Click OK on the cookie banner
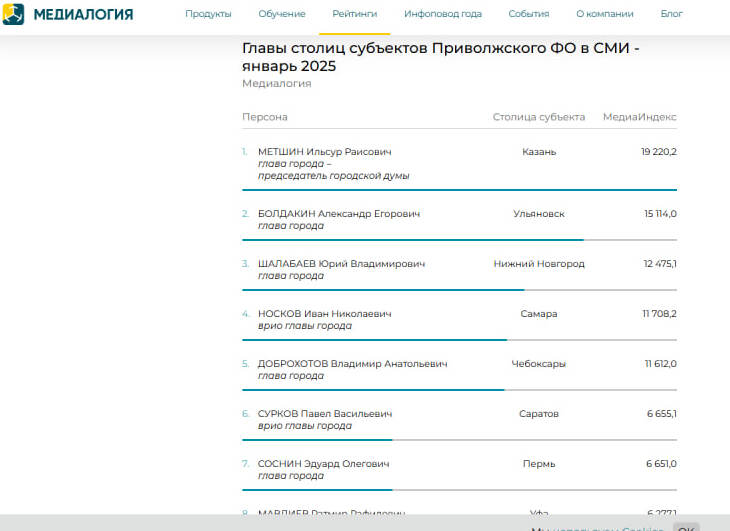 click(x=686, y=527)
